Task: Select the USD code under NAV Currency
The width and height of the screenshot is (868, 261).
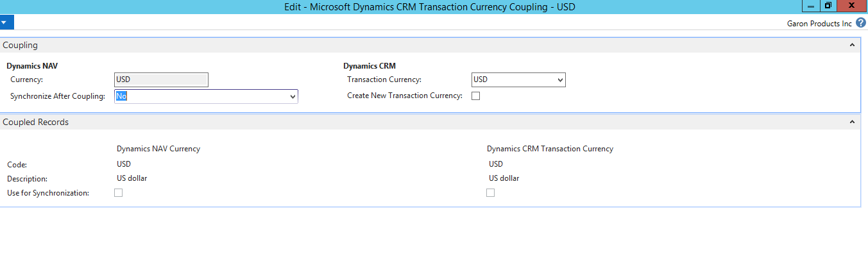Action: pos(124,164)
